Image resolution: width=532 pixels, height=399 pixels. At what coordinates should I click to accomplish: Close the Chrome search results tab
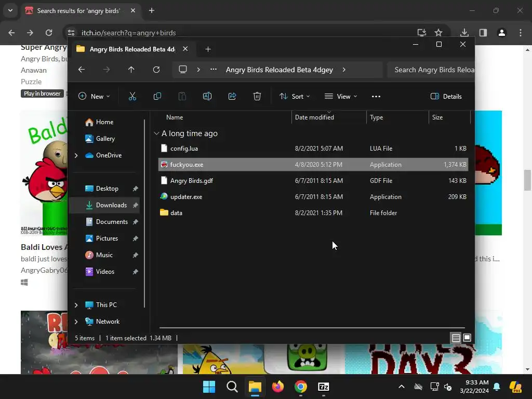pyautogui.click(x=133, y=10)
